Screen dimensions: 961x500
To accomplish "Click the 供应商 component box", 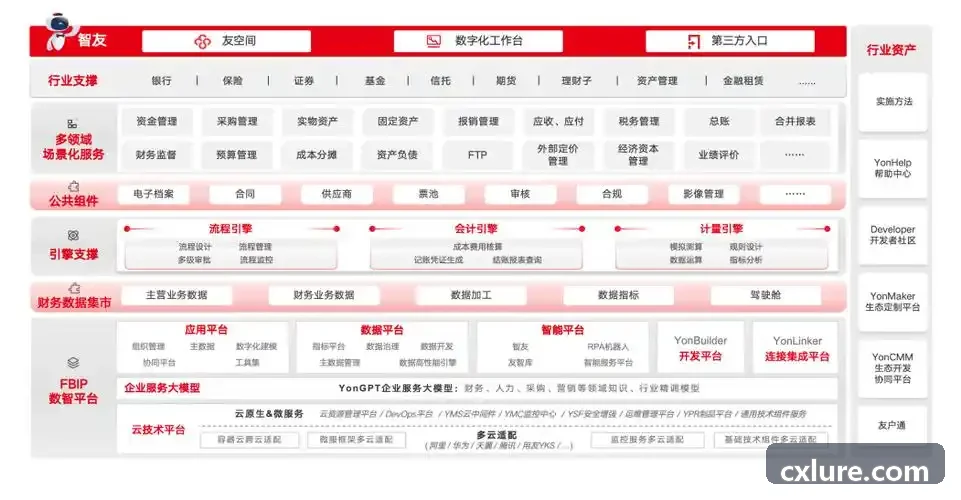I will pos(336,194).
